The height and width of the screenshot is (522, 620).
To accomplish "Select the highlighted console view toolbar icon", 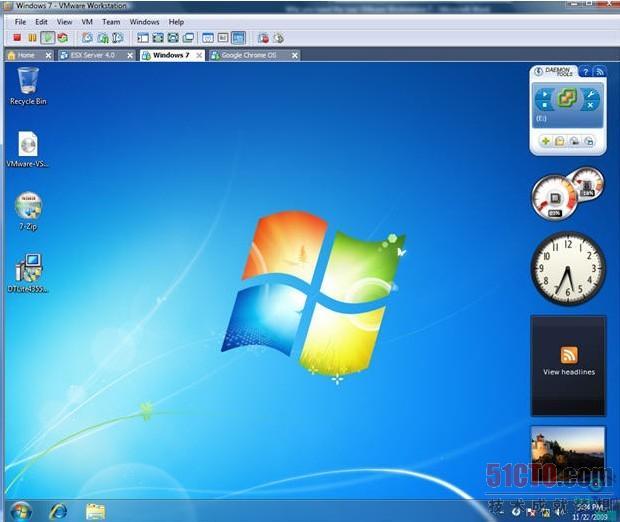I will [238, 38].
